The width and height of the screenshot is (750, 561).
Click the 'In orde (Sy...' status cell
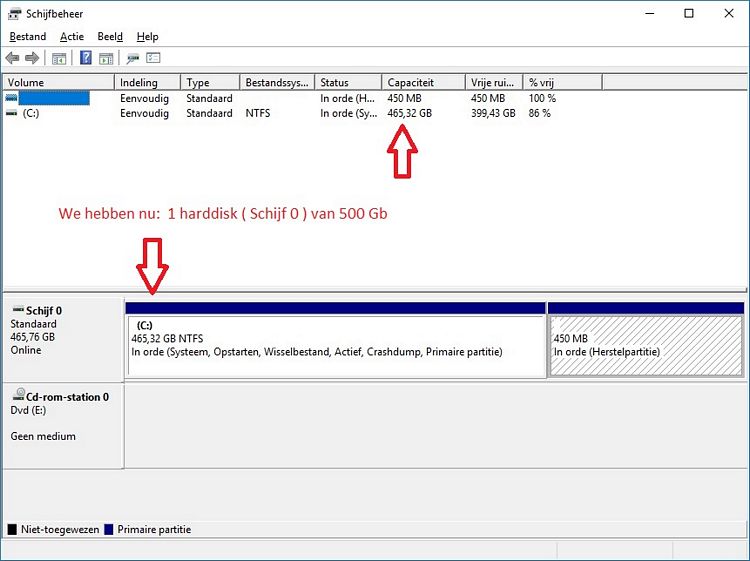tap(349, 113)
